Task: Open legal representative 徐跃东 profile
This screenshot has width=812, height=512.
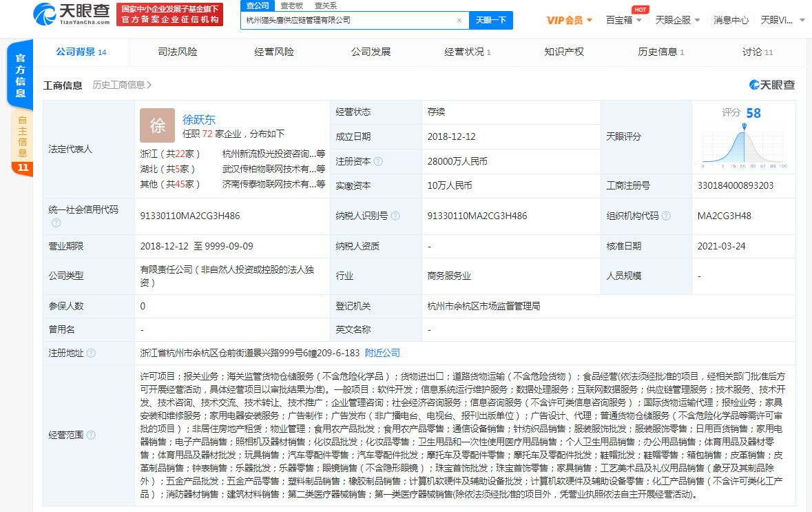Action: click(199, 119)
